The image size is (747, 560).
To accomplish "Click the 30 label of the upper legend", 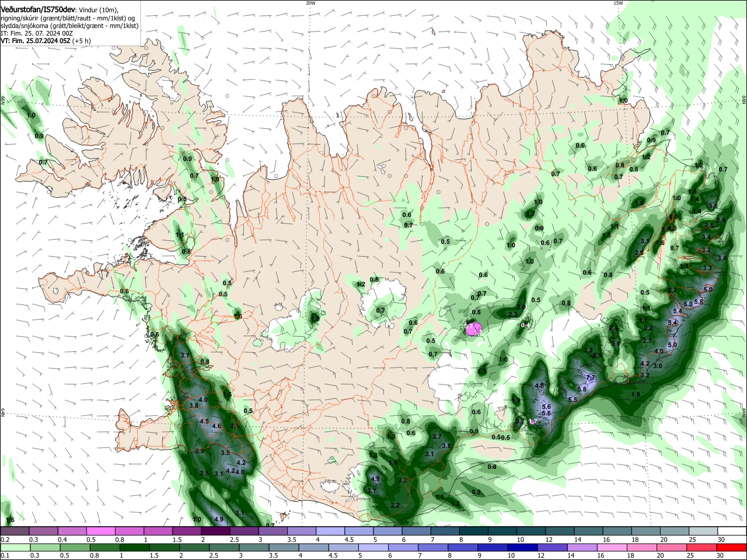I will pyautogui.click(x=721, y=540).
